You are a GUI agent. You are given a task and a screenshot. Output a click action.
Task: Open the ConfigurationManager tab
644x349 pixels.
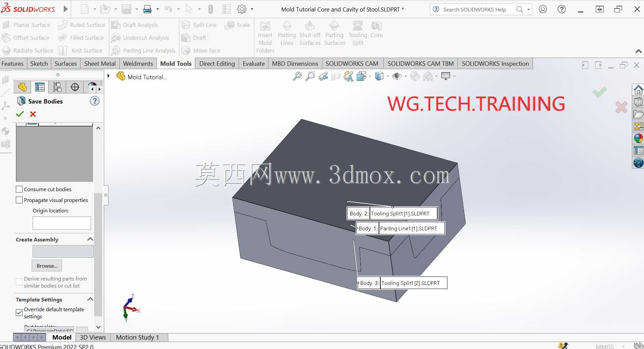pos(57,87)
